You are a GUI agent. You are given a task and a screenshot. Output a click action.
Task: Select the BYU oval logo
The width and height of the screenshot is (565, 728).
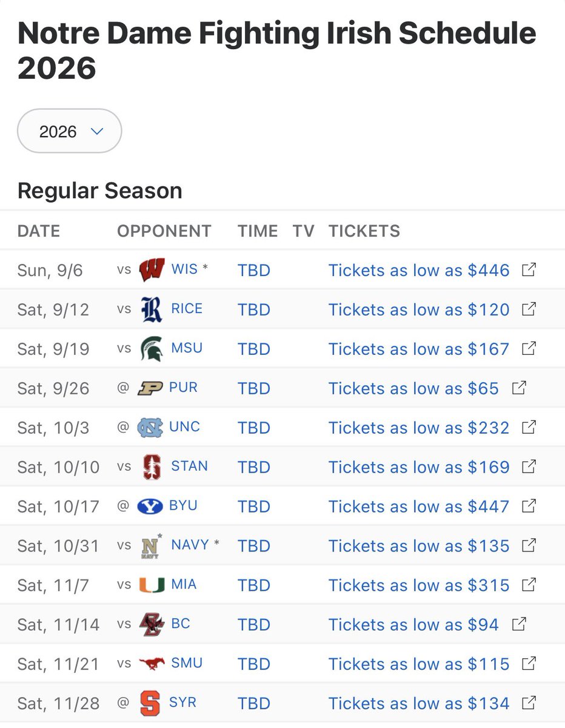coord(150,507)
